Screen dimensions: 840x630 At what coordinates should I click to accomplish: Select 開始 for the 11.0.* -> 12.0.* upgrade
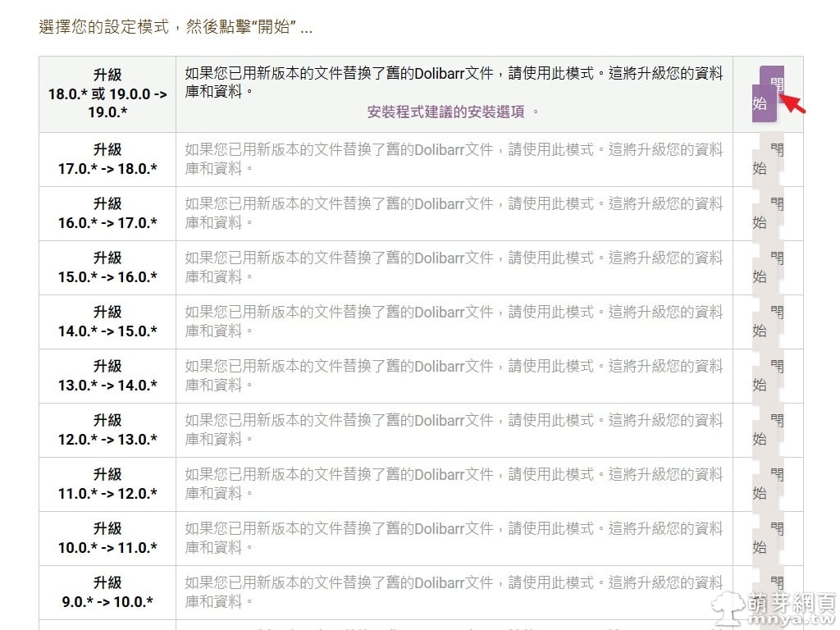pyautogui.click(x=768, y=484)
